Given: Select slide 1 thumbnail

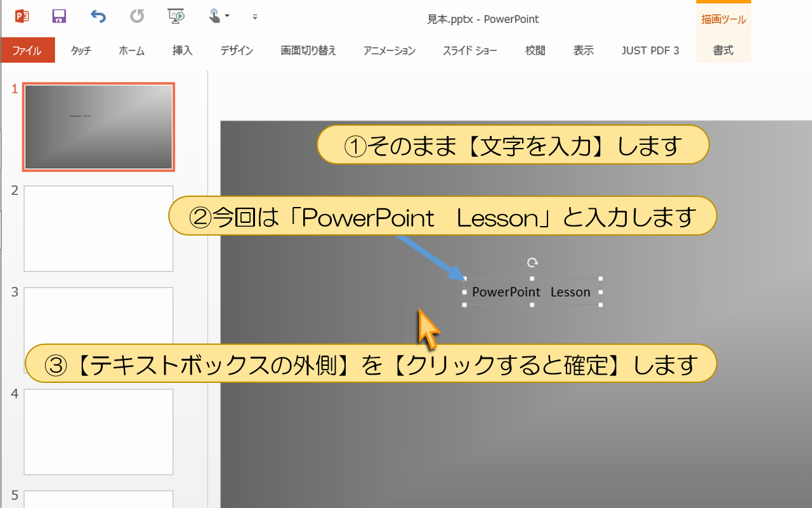Looking at the screenshot, I should pyautogui.click(x=98, y=127).
